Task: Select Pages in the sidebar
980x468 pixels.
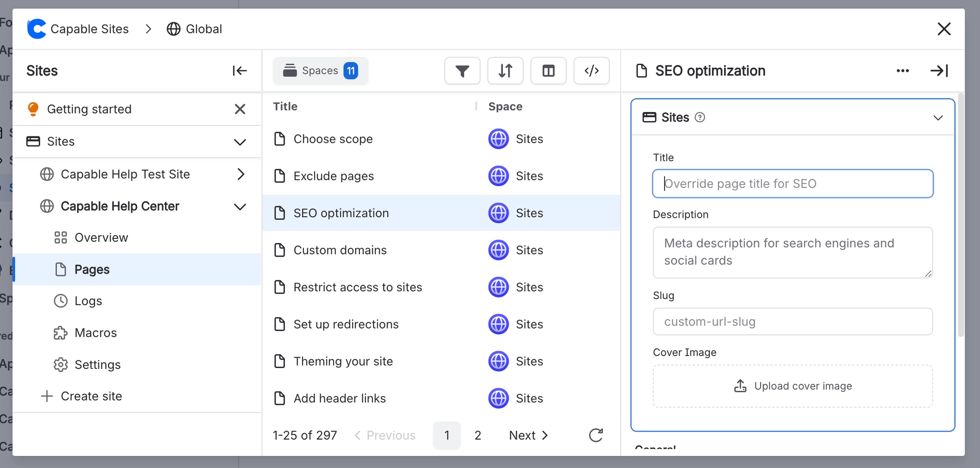Action: 137,269
